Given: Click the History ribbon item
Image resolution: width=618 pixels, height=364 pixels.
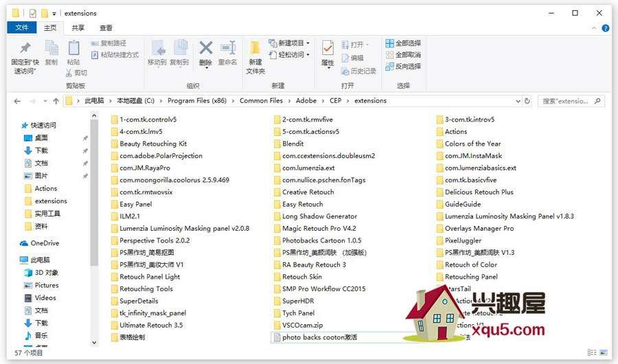Looking at the screenshot, I should click(358, 71).
